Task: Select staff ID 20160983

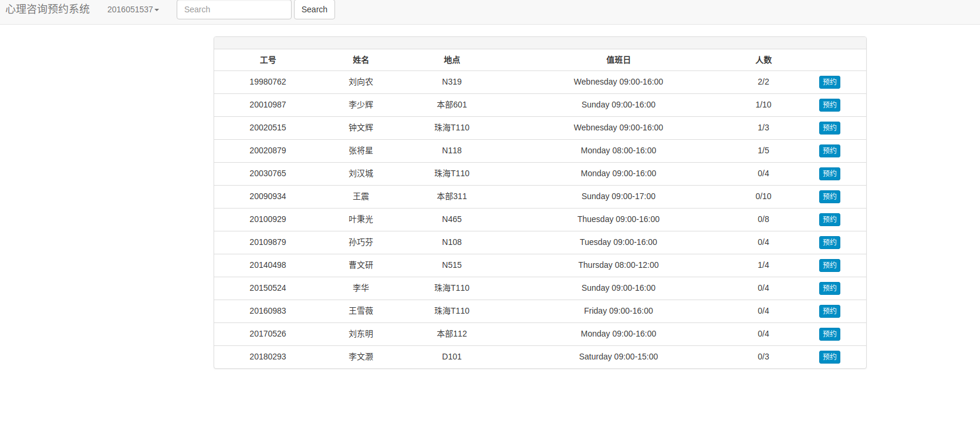Action: pyautogui.click(x=268, y=311)
